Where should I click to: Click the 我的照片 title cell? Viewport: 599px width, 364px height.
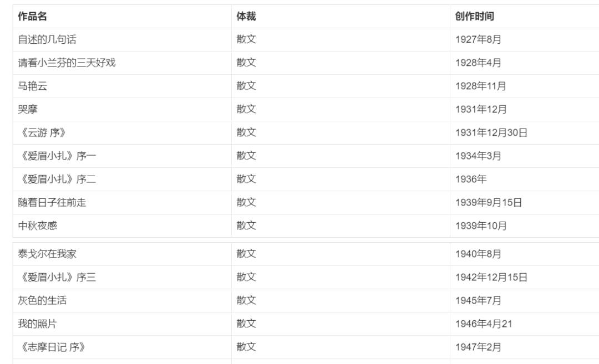click(38, 324)
